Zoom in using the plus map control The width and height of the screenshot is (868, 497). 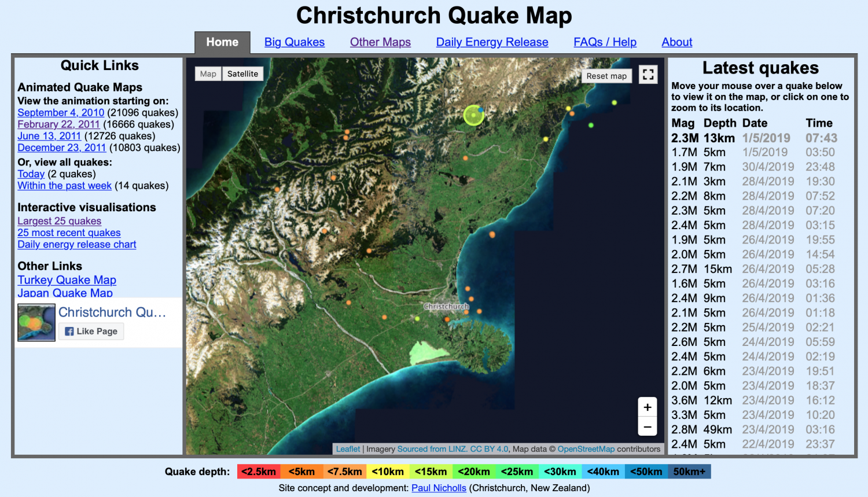(647, 407)
